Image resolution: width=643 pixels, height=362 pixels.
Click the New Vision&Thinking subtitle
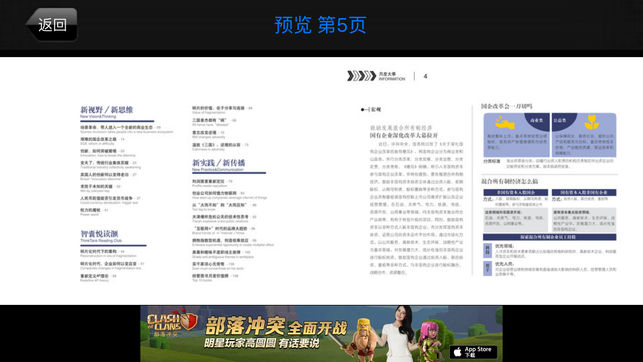(x=98, y=117)
